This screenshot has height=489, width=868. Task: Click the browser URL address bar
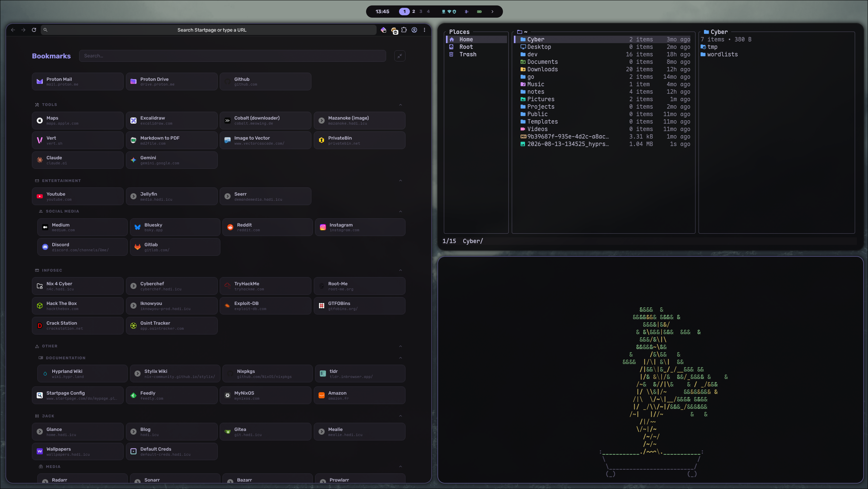tap(209, 30)
